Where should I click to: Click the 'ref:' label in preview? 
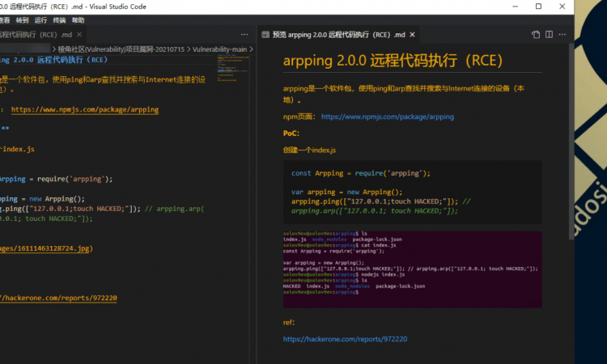(289, 322)
